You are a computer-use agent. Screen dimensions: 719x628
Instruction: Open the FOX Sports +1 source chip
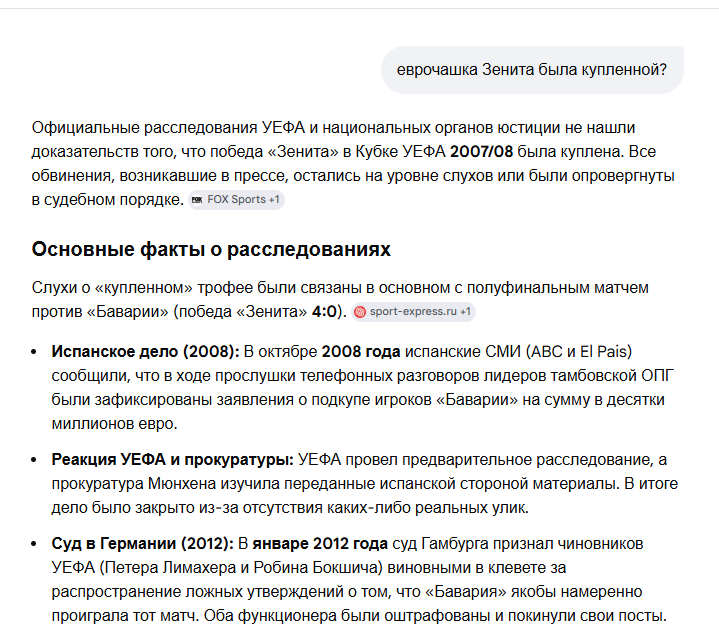click(x=236, y=200)
